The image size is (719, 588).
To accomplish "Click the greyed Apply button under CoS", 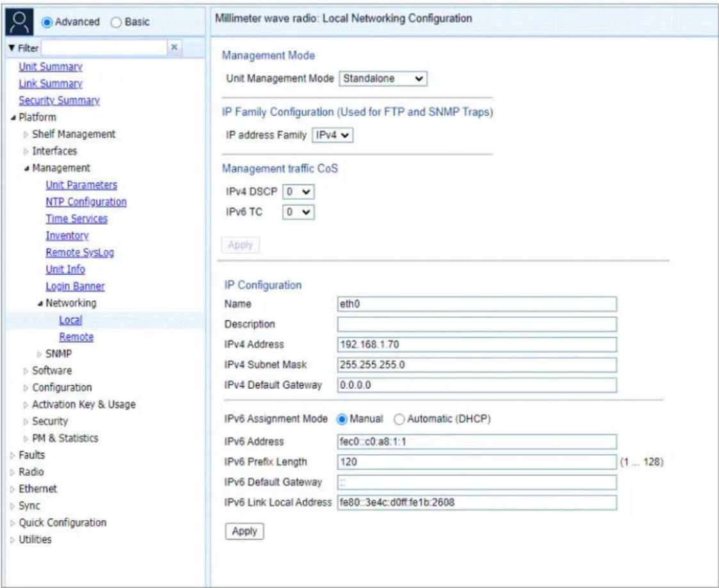I will tap(240, 245).
